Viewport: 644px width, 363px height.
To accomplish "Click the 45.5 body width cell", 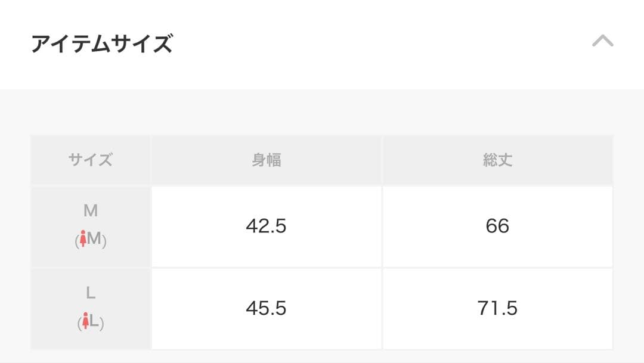I will click(267, 308).
